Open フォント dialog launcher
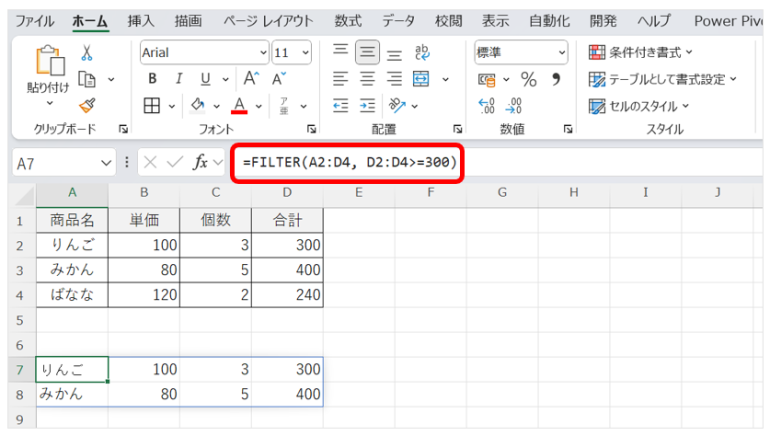Screen dimensions: 770x436 click(x=311, y=129)
